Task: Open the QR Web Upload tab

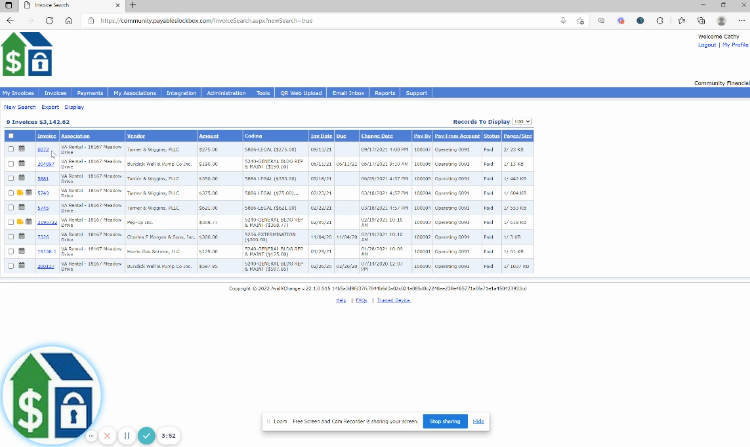Action: pos(301,92)
